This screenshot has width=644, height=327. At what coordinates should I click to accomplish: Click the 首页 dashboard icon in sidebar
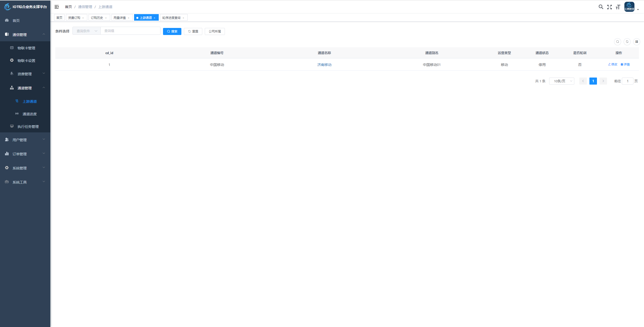click(7, 20)
